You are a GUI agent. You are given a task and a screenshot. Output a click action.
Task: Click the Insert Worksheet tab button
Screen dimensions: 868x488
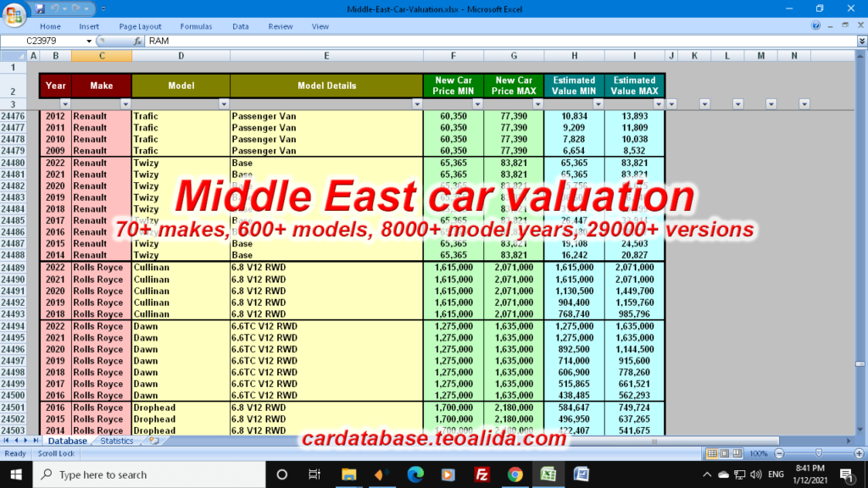click(x=156, y=441)
